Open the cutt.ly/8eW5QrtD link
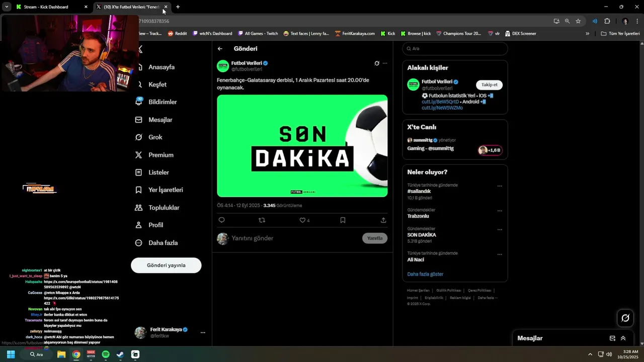The image size is (644, 362). click(440, 102)
